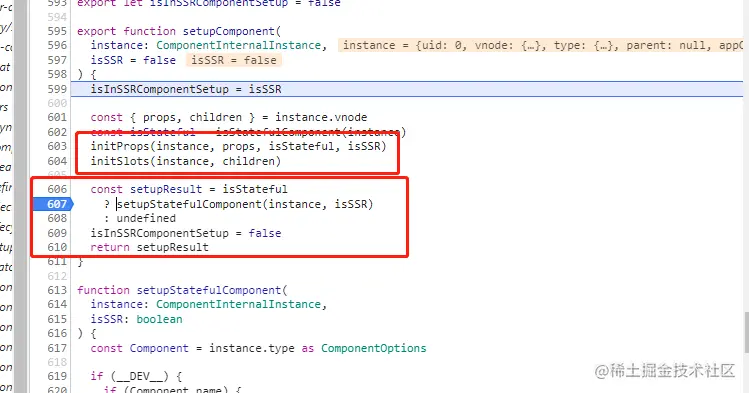Click line number 602 in the gutter
The width and height of the screenshot is (749, 393).
pyautogui.click(x=57, y=132)
